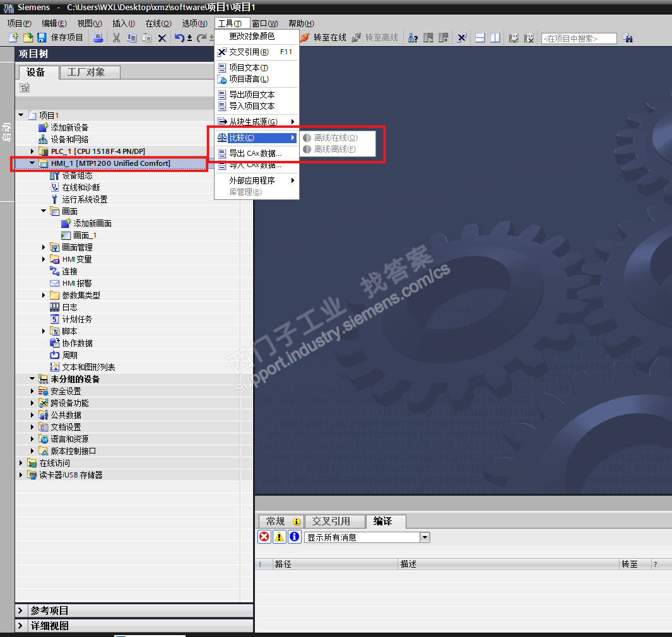The image size is (672, 637).
Task: Open the 显示所有消息 dropdown
Action: 424,537
